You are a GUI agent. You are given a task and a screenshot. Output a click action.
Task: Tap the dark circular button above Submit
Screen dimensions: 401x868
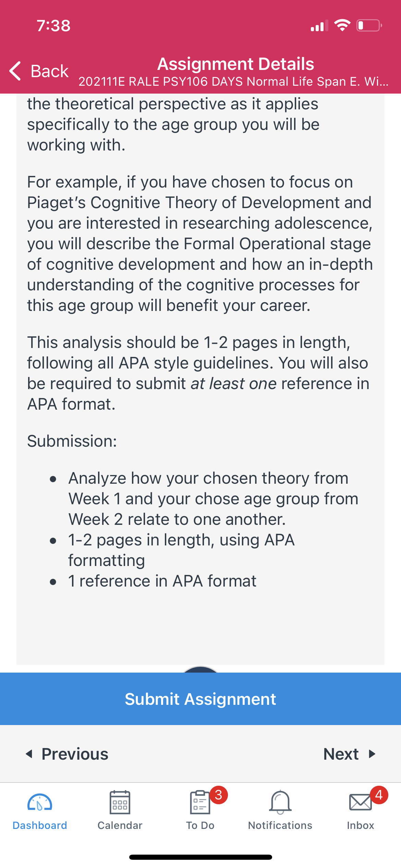200,670
